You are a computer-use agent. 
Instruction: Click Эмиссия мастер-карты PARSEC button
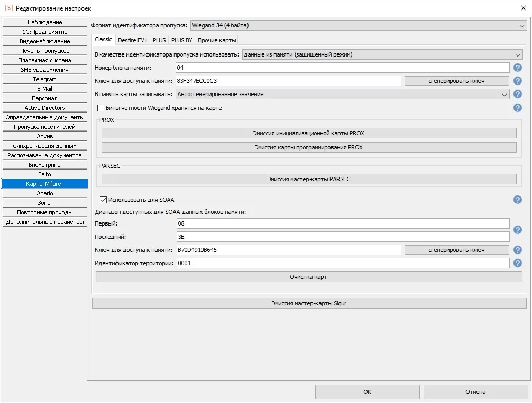pyautogui.click(x=309, y=179)
